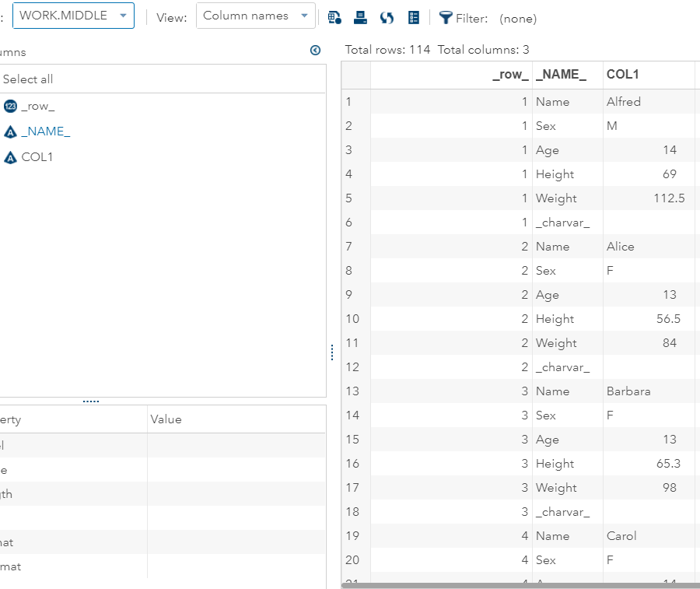Image resolution: width=700 pixels, height=589 pixels.
Task: Click the (none) filter link
Action: coord(518,17)
